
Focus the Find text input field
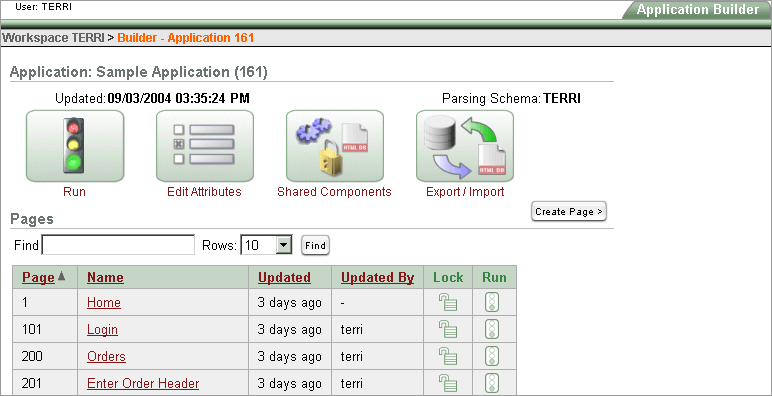(118, 245)
